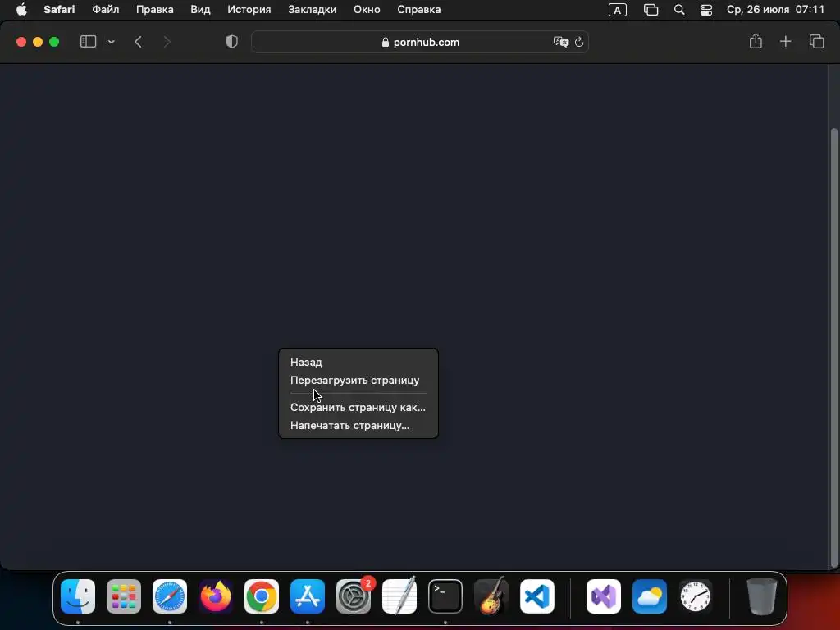Open Trash from the Dock
This screenshot has width=840, height=630.
pos(761,596)
